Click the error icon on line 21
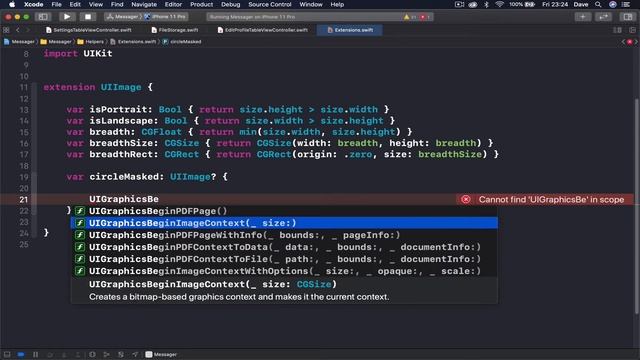Viewport: 640px width, 360px height. [x=466, y=199]
